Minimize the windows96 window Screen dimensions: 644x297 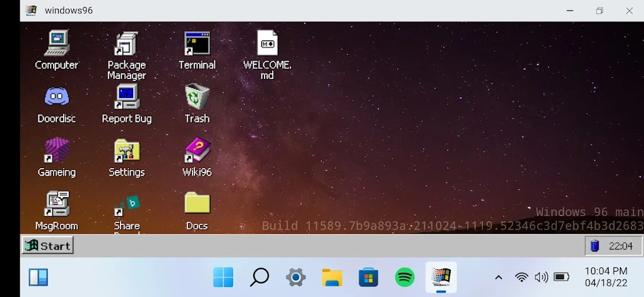point(569,11)
